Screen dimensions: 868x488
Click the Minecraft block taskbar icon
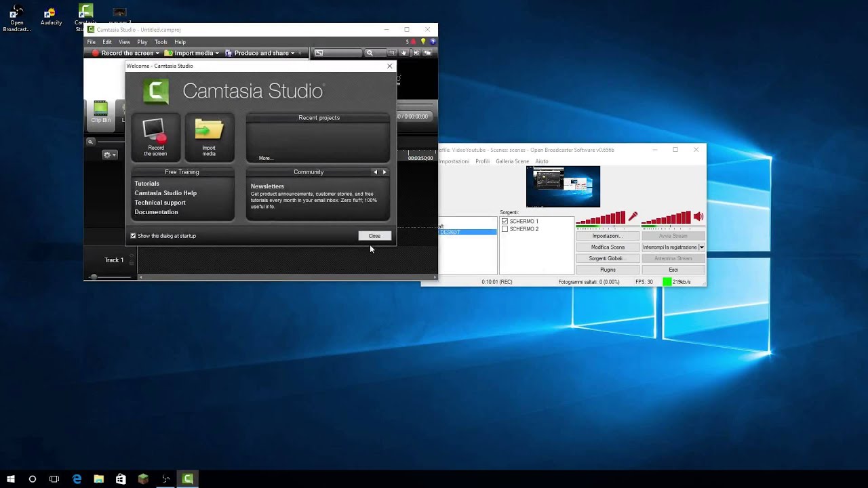click(x=143, y=479)
